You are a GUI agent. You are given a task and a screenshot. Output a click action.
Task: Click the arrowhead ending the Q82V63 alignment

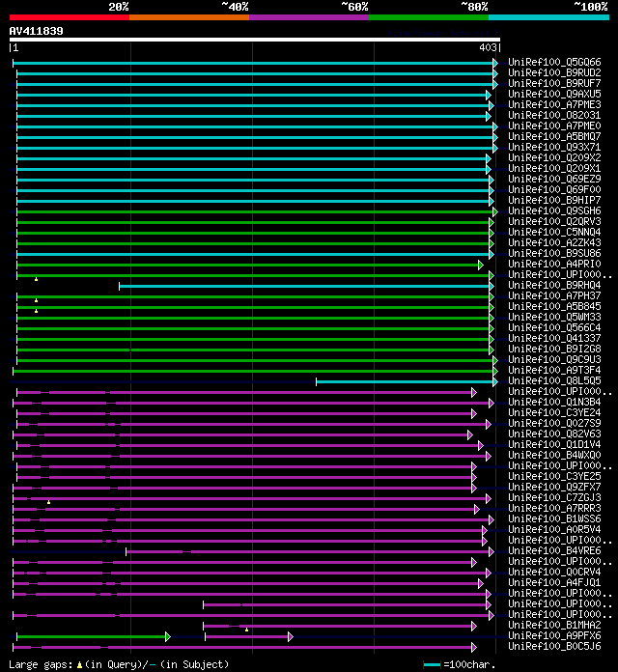tap(469, 435)
